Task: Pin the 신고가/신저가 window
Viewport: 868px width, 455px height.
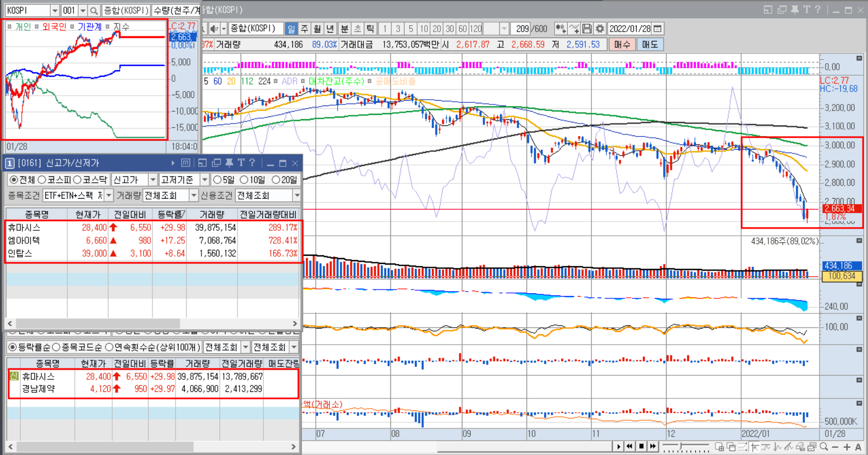Action: point(229,163)
